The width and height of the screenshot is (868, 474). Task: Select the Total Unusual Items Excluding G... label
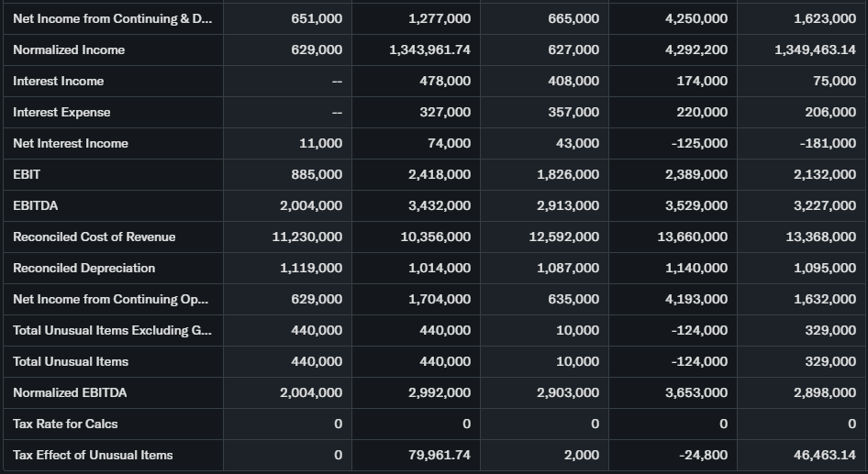(x=112, y=330)
